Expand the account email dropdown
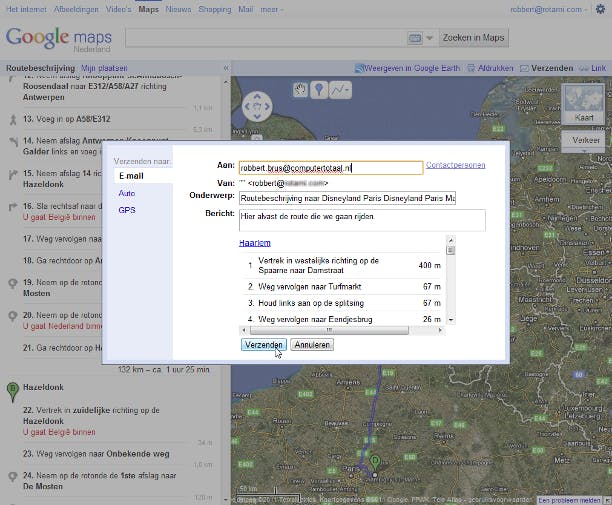The height and width of the screenshot is (505, 612). [x=587, y=9]
